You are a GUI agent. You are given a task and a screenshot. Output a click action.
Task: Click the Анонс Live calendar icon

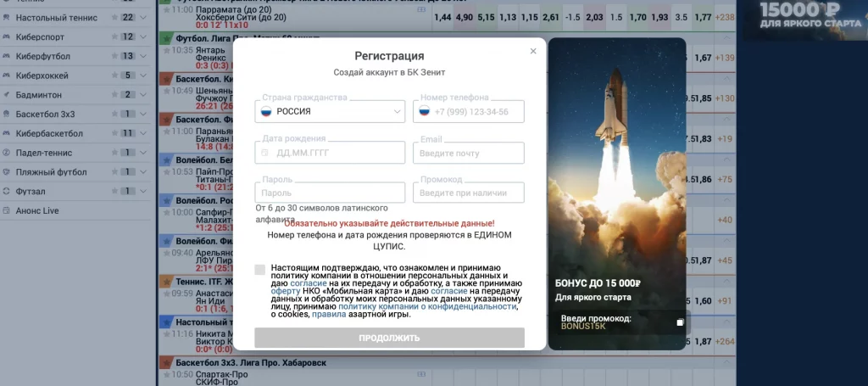6,210
